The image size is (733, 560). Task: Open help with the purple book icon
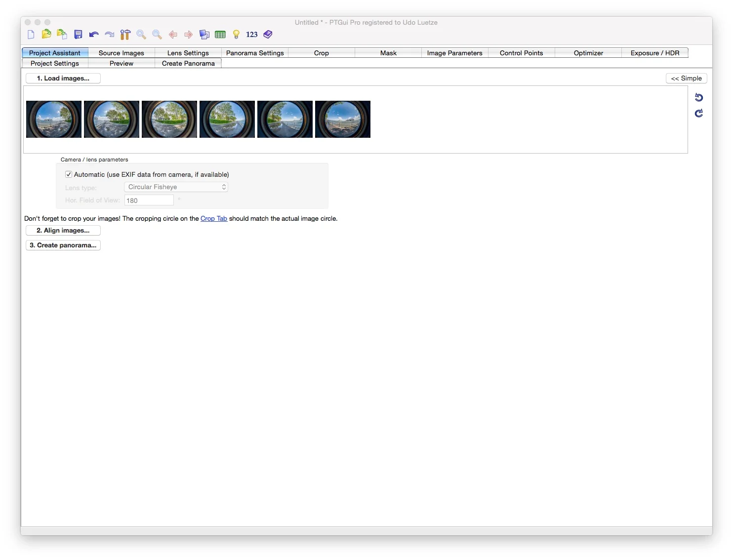click(x=268, y=35)
